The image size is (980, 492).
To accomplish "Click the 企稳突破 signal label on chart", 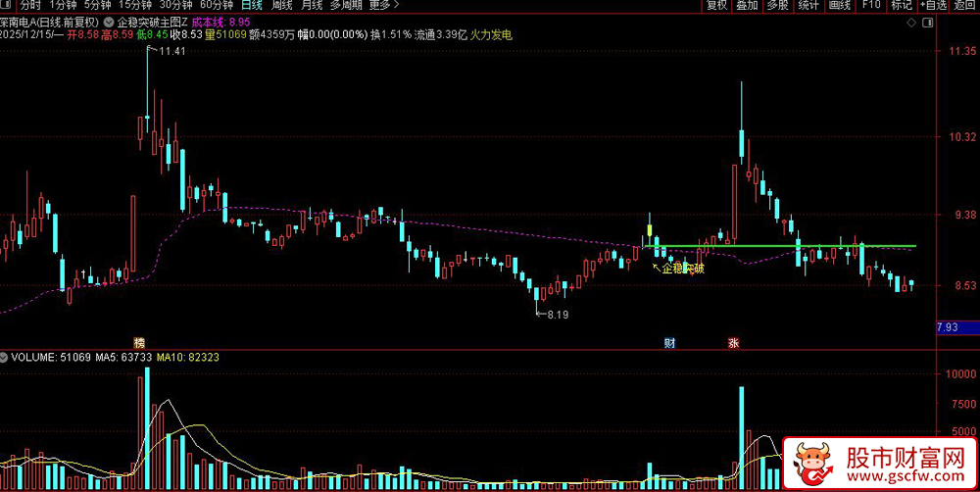I will pyautogui.click(x=683, y=269).
